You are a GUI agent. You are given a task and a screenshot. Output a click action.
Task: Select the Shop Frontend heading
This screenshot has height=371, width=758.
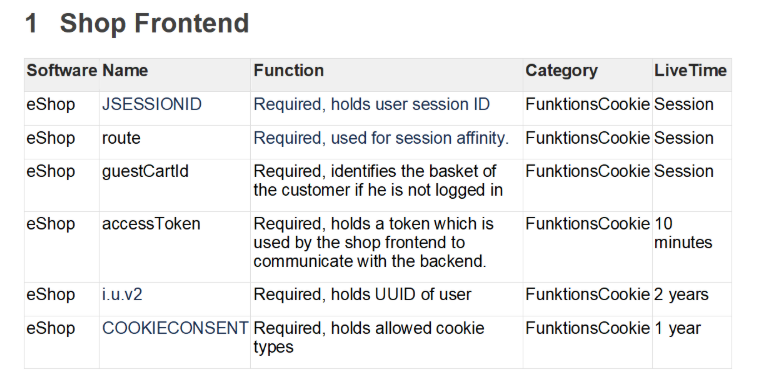[x=137, y=23]
